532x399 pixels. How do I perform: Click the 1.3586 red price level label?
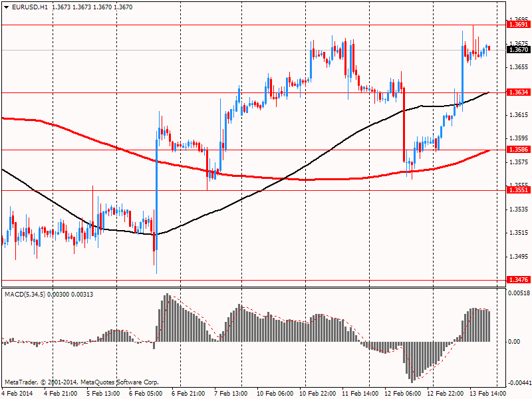pos(518,150)
